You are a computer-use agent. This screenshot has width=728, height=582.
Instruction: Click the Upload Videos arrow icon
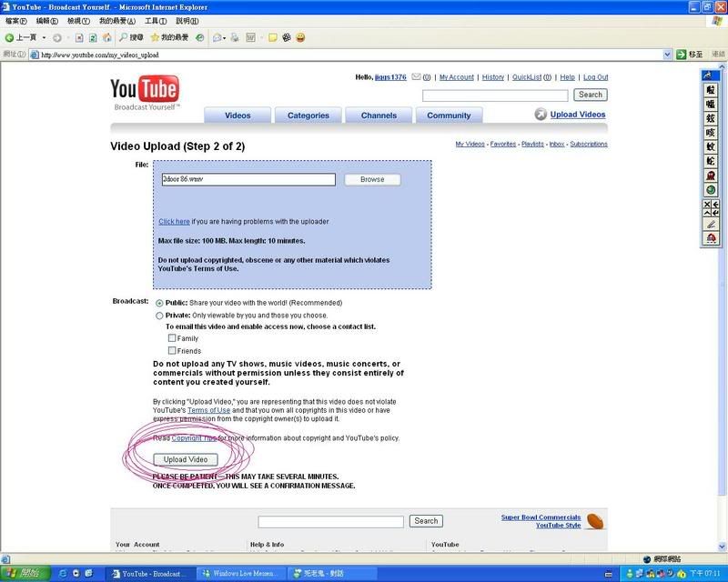[x=541, y=115]
